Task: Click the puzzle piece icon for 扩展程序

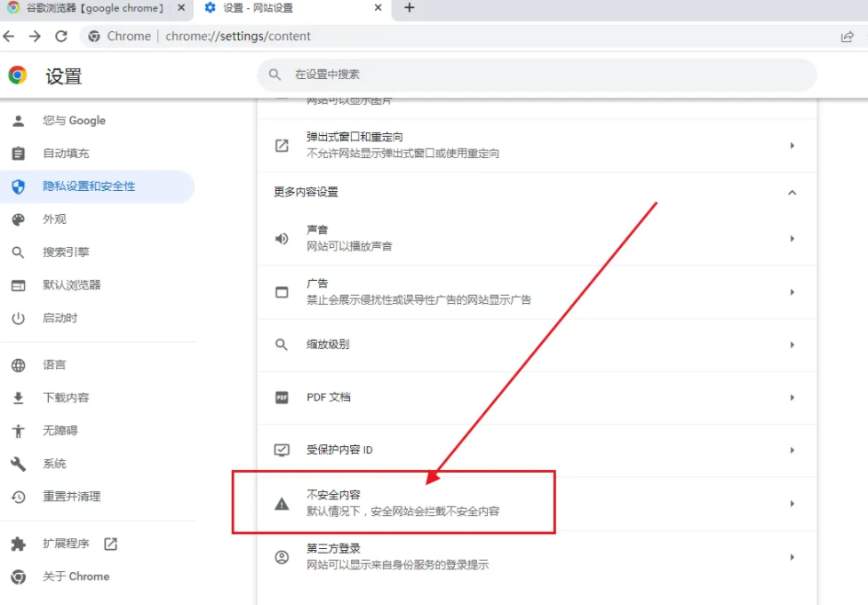Action: (19, 544)
